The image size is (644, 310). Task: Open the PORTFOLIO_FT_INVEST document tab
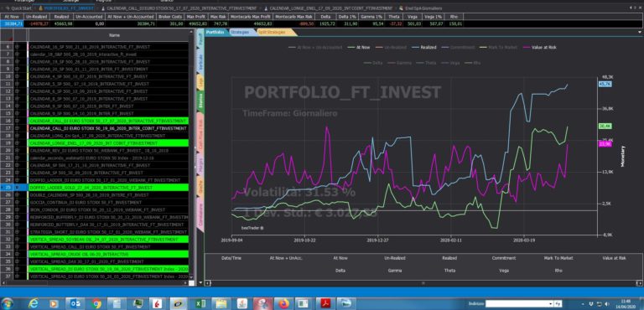66,8
